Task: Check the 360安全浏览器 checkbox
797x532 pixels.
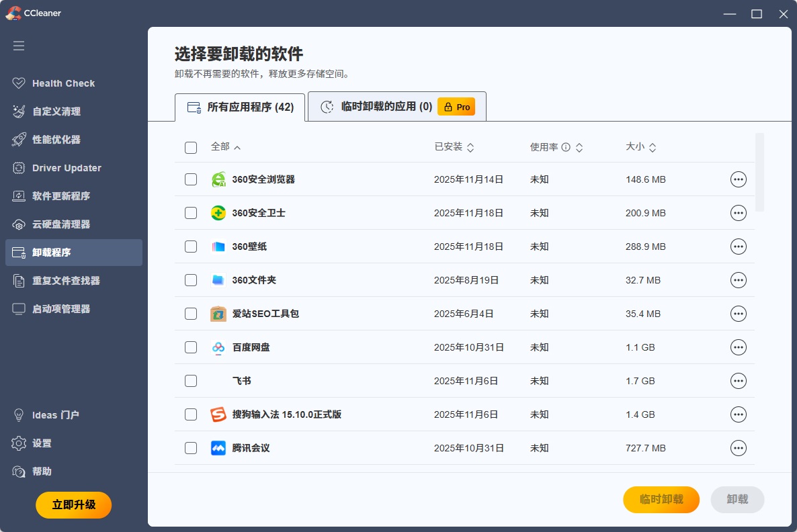Action: pyautogui.click(x=191, y=179)
